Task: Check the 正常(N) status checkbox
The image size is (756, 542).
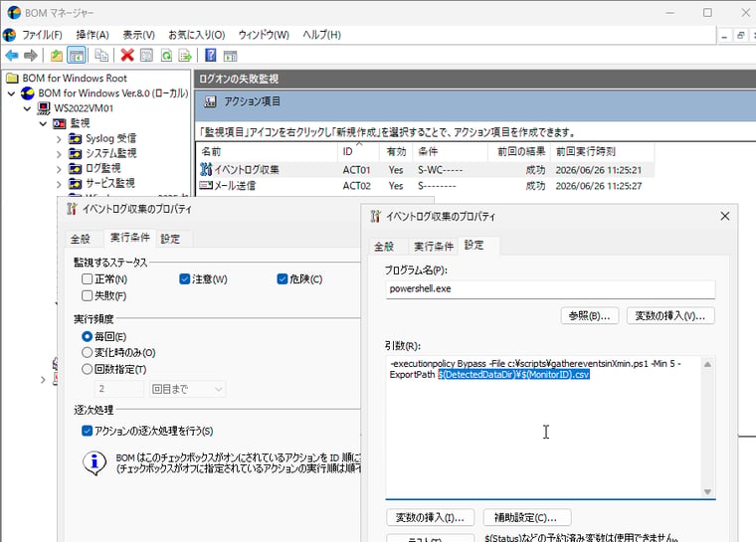Action: click(x=87, y=279)
